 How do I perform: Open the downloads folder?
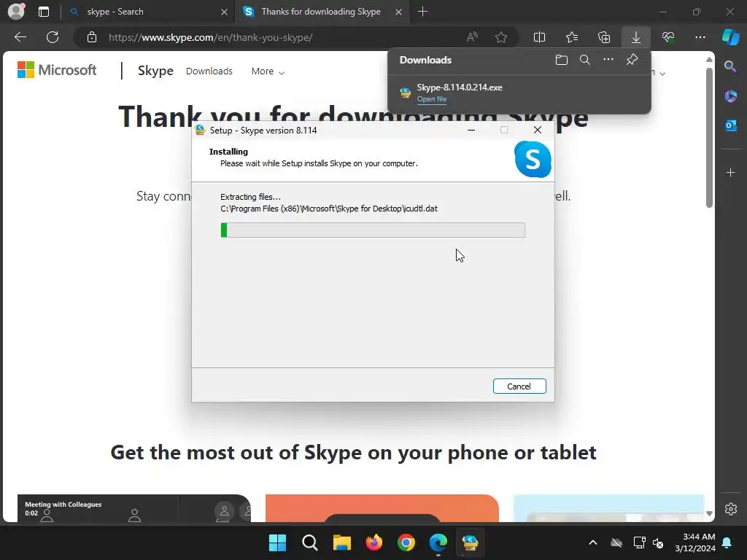tap(562, 60)
